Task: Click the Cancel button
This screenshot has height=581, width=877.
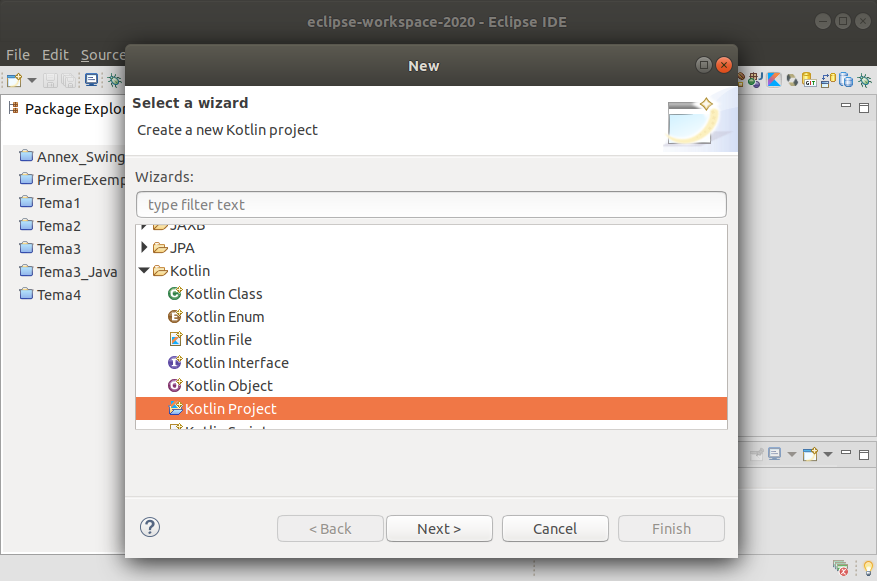Action: (555, 528)
